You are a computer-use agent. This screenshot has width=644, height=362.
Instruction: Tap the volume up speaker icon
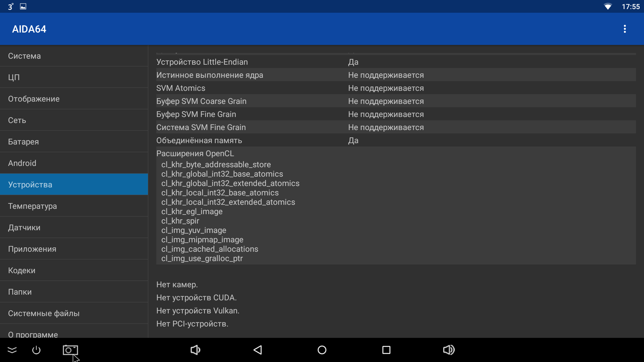[x=449, y=350]
